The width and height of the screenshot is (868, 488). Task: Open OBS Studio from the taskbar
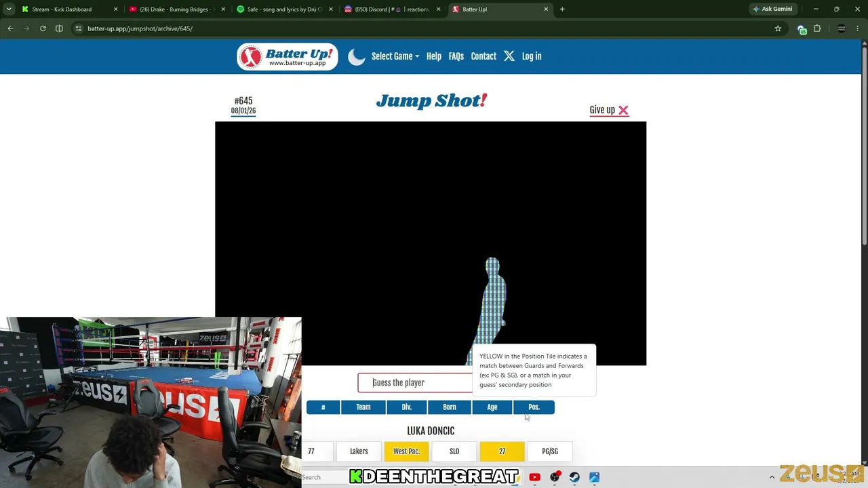click(x=555, y=478)
